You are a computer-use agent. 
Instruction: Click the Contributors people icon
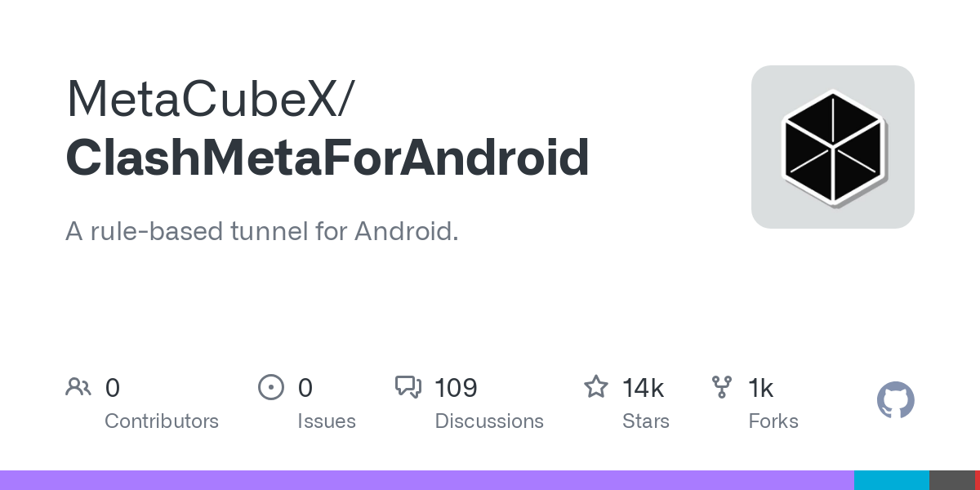point(78,387)
